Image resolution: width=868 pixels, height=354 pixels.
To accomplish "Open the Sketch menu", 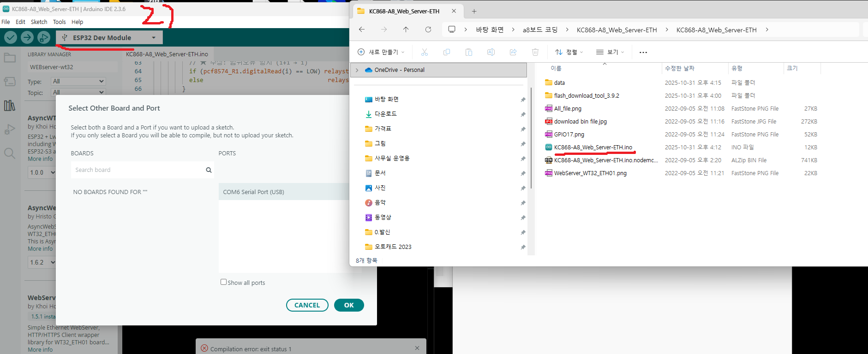I will click(x=39, y=22).
